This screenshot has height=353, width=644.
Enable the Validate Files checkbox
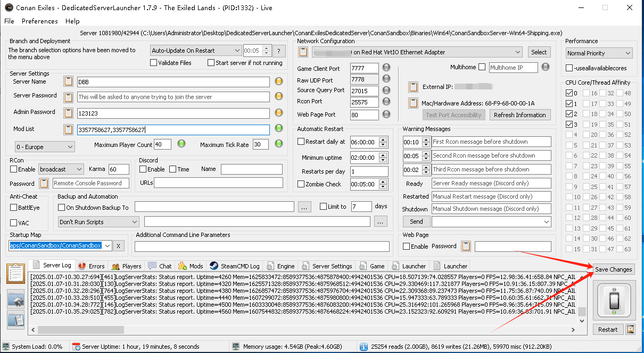[x=153, y=63]
